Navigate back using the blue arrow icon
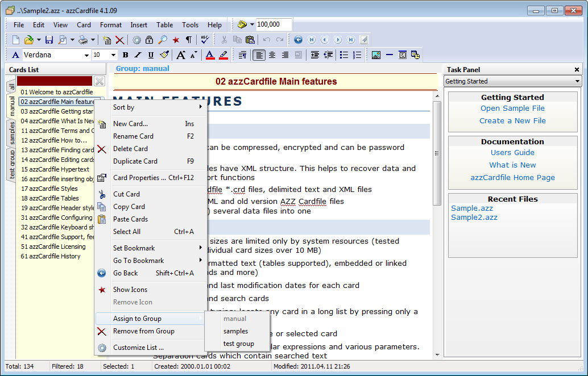 pyautogui.click(x=298, y=39)
